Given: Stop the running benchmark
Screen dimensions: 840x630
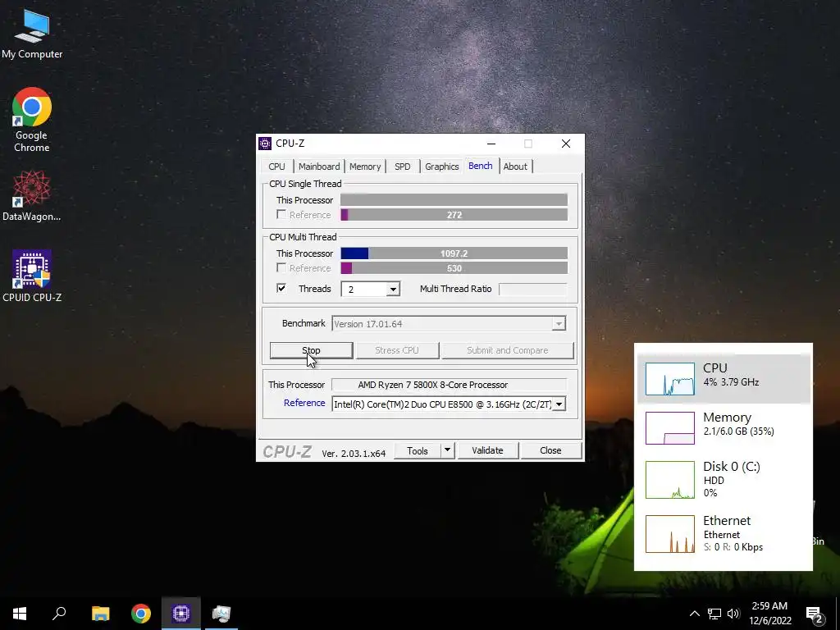Looking at the screenshot, I should pos(311,350).
